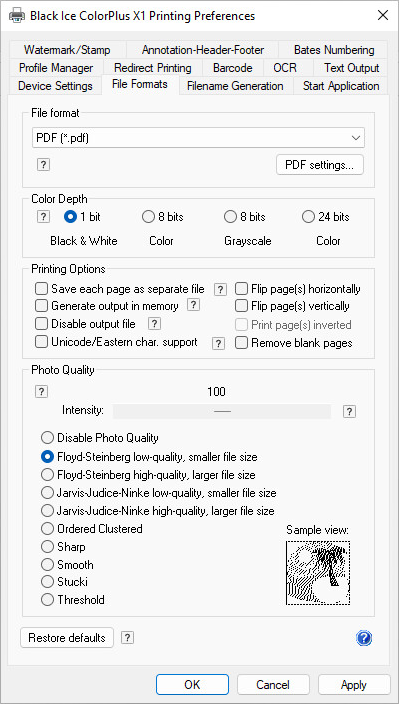Viewport: 399px width, 704px height.
Task: Switch to Watermark/Stamp tab
Action: coord(67,50)
